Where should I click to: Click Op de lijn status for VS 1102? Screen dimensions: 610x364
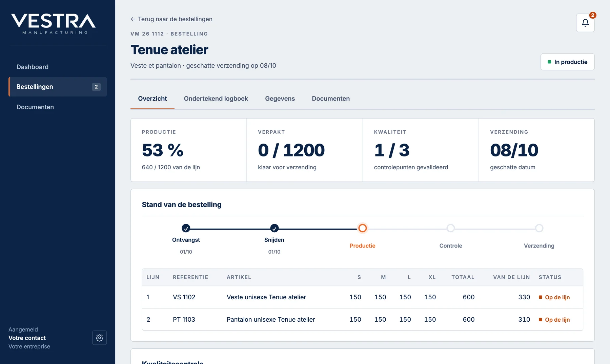click(x=554, y=297)
